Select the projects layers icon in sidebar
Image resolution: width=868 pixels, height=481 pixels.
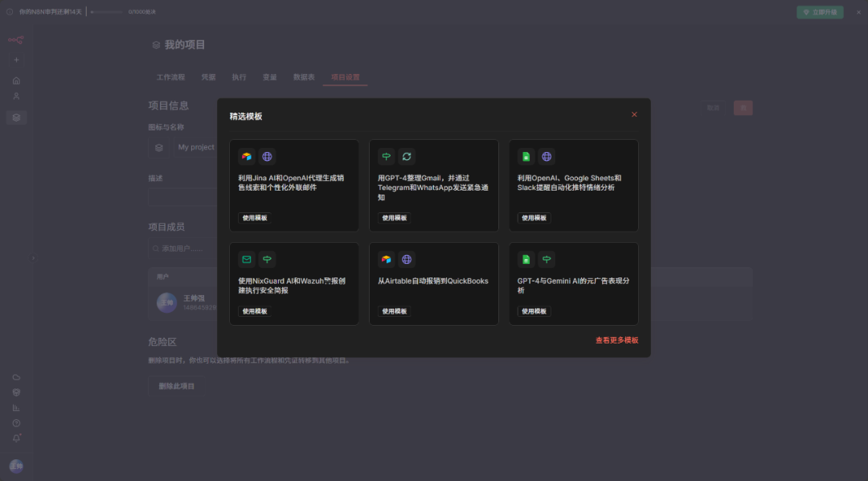click(x=16, y=117)
